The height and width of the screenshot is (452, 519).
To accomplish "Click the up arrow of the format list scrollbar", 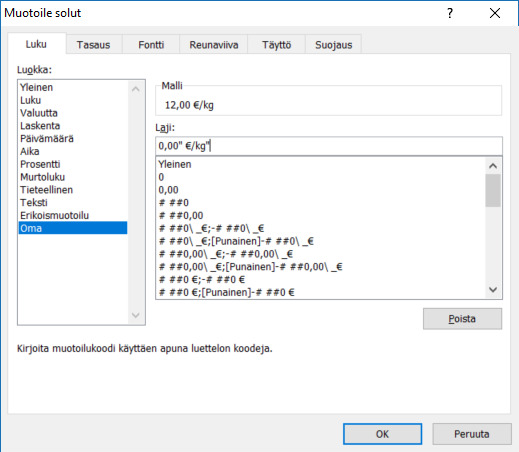I will pos(493,166).
